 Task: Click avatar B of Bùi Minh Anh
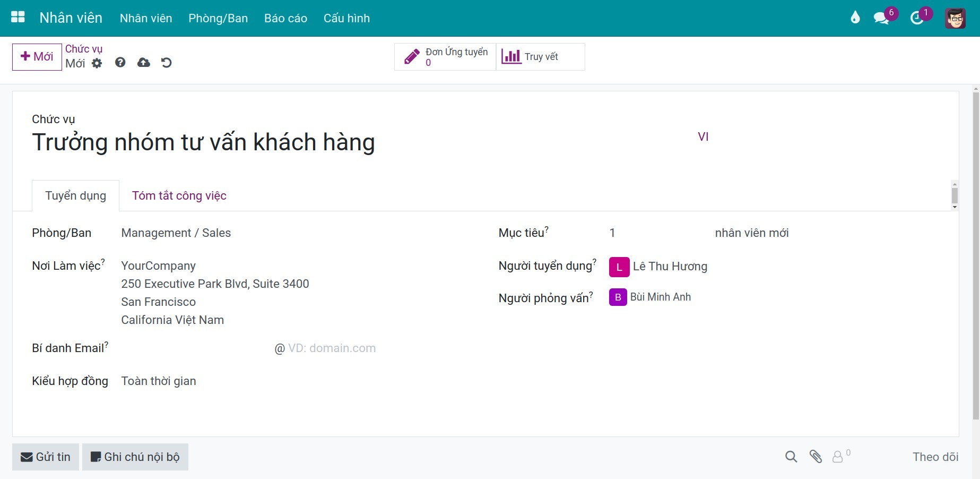click(618, 297)
